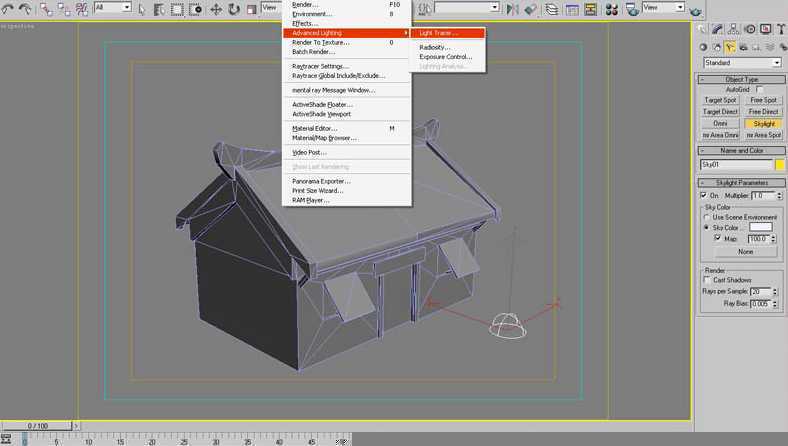The height and width of the screenshot is (446, 788).
Task: Select the Select and Scale tool
Action: point(252,9)
